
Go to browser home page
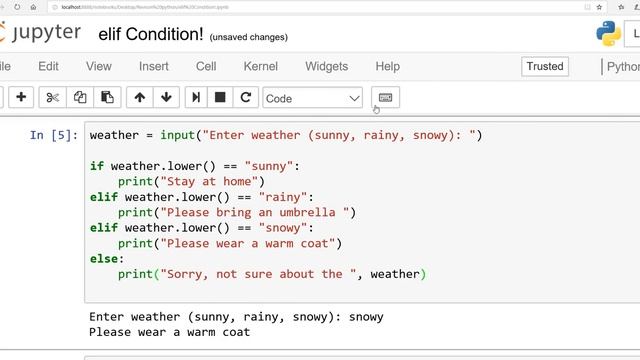(33, 7)
